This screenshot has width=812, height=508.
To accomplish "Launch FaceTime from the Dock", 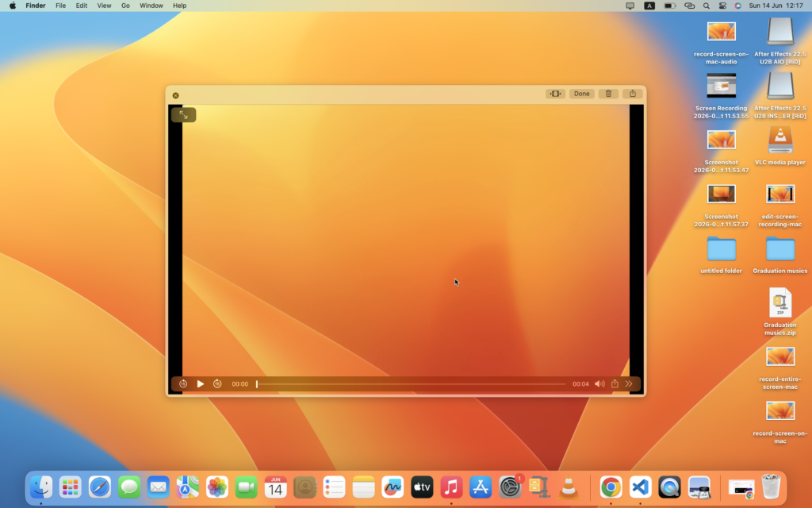I will coord(246,487).
